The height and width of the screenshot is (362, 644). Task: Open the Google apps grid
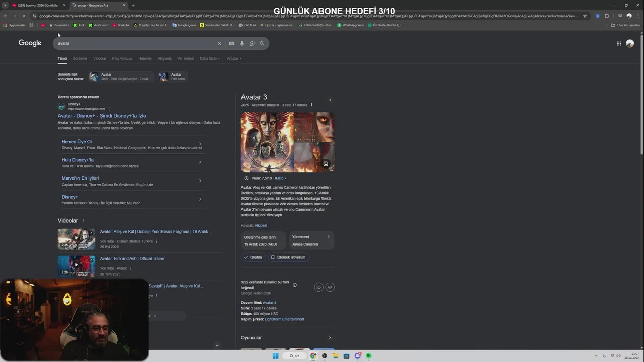[619, 43]
